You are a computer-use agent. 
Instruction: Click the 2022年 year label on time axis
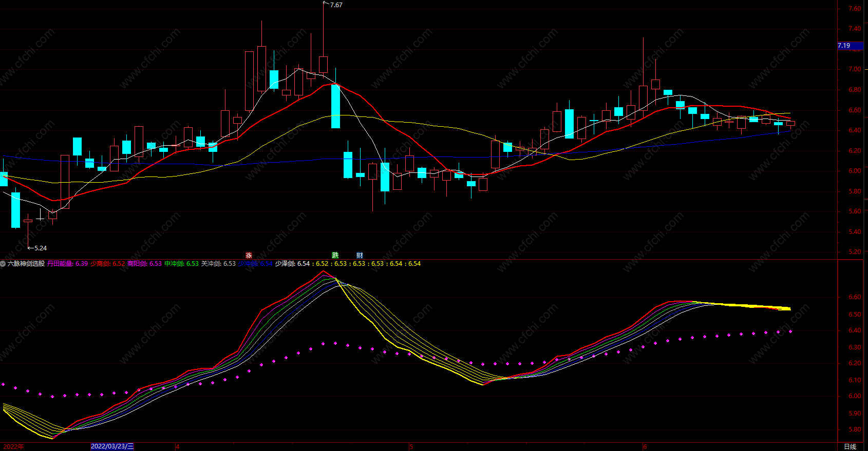13,446
